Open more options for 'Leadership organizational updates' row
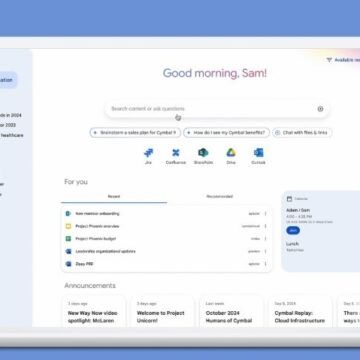 (266, 251)
